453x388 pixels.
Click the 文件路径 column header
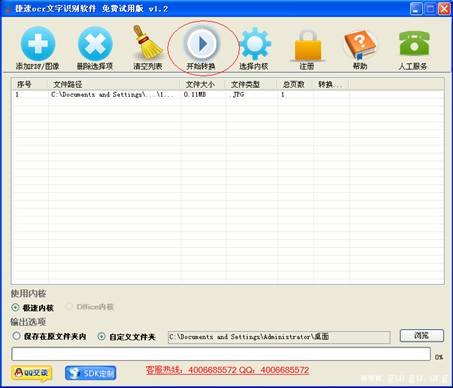point(114,84)
